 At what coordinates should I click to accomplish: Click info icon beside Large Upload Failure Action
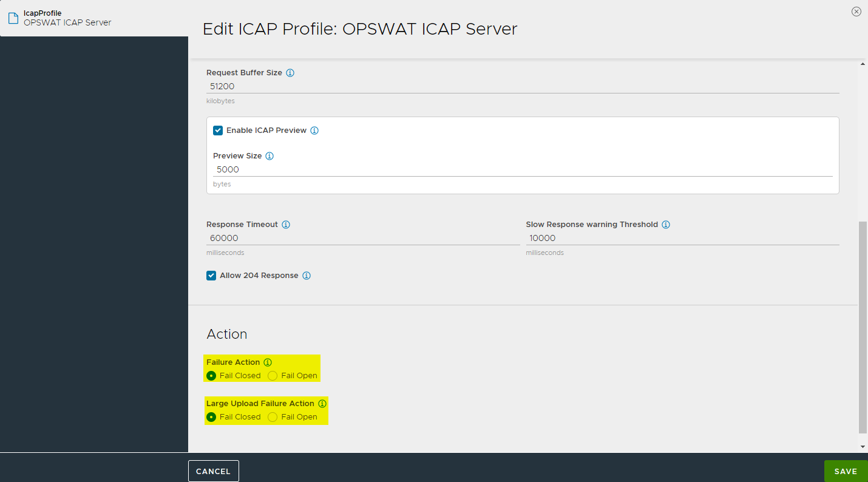(x=322, y=404)
